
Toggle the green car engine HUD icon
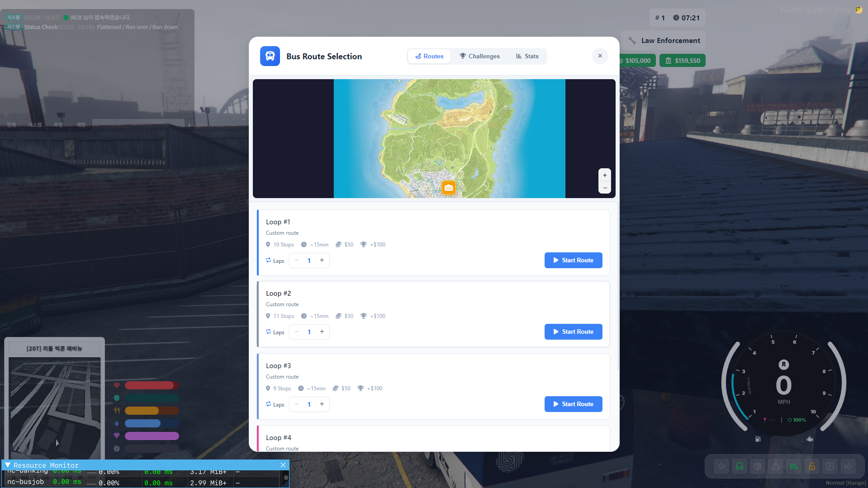coord(794,466)
